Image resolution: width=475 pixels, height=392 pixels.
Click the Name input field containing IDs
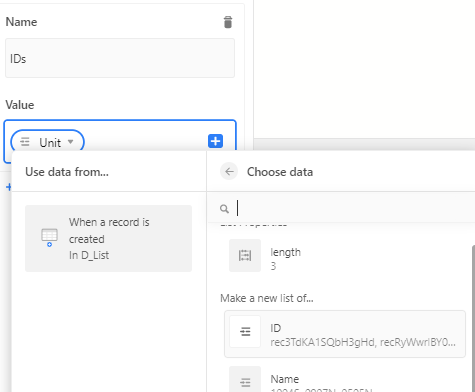tap(120, 58)
